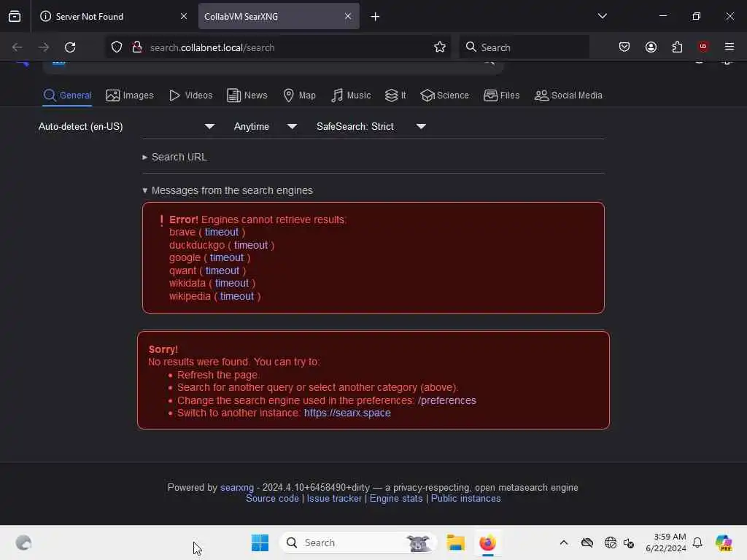Expand the Search URL section
This screenshot has width=747, height=560.
pyautogui.click(x=174, y=157)
